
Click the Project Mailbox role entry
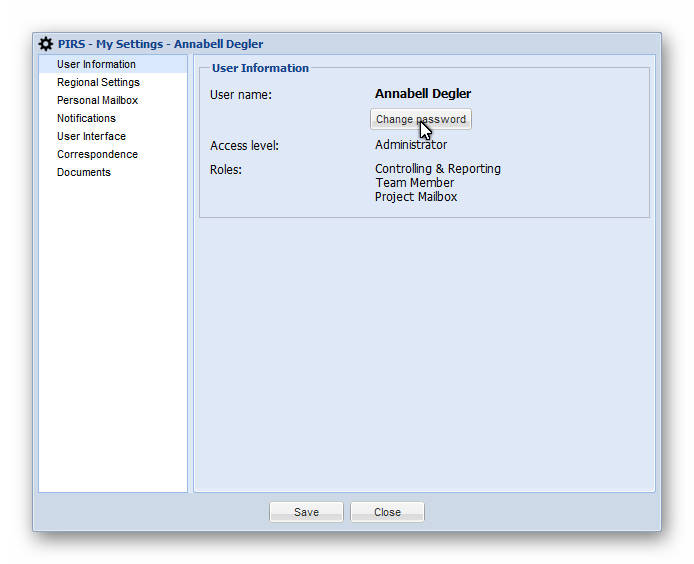click(416, 197)
